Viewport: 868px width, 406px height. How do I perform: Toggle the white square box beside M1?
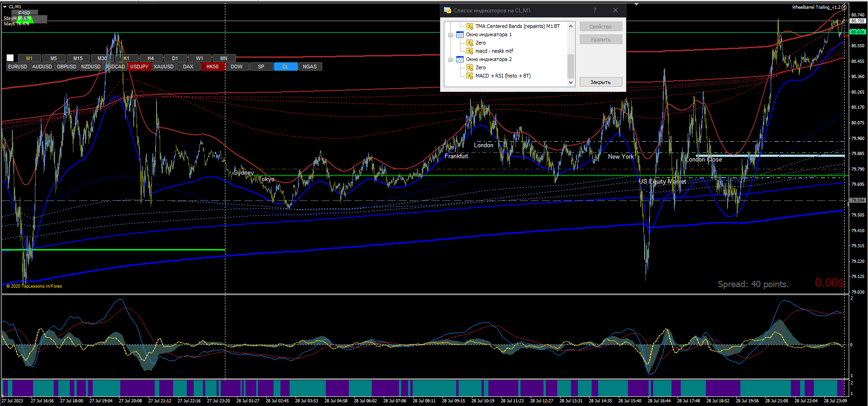(x=10, y=58)
